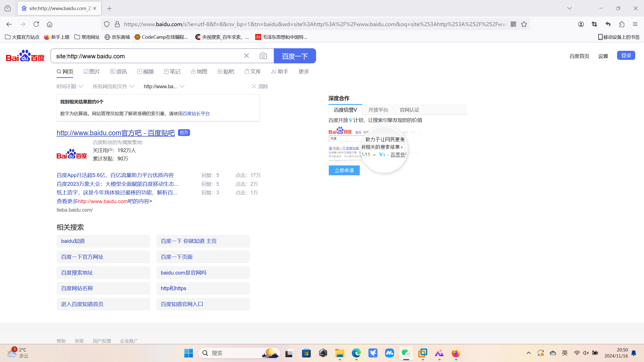List all tabs dropdown arrow
This screenshot has width=644, height=362.
tap(570, 8)
